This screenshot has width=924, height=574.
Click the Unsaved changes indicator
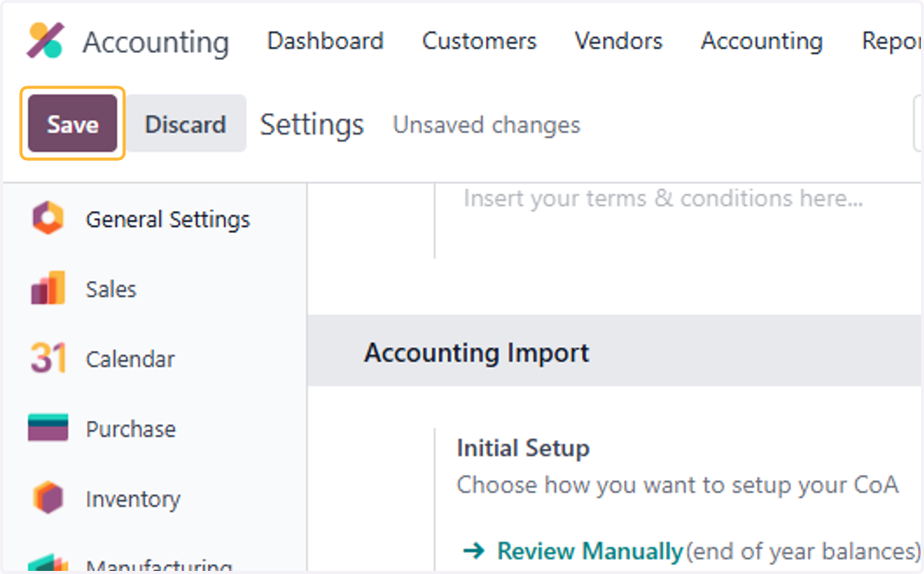click(487, 125)
